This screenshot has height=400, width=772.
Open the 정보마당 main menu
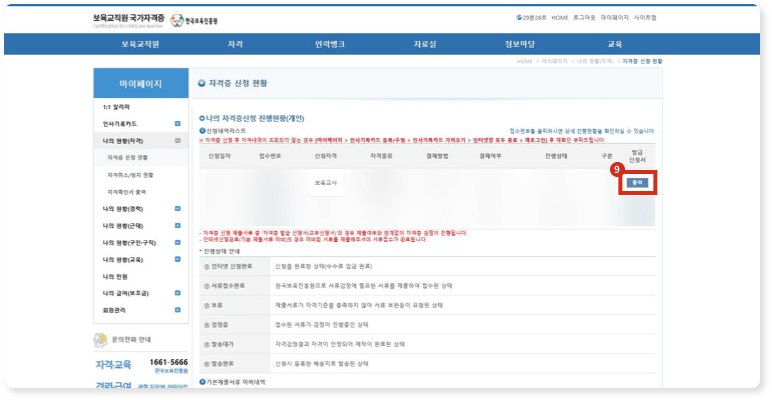[519, 44]
